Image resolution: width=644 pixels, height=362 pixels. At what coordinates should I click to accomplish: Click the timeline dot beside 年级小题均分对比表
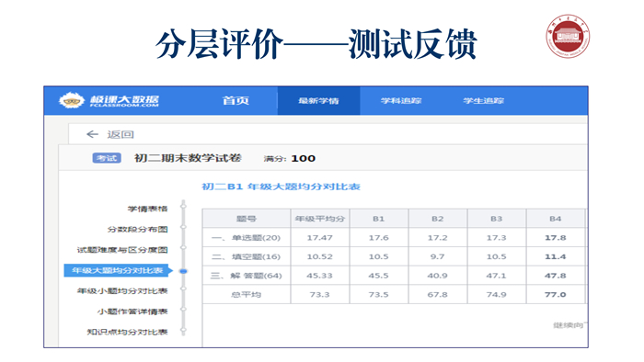[184, 288]
